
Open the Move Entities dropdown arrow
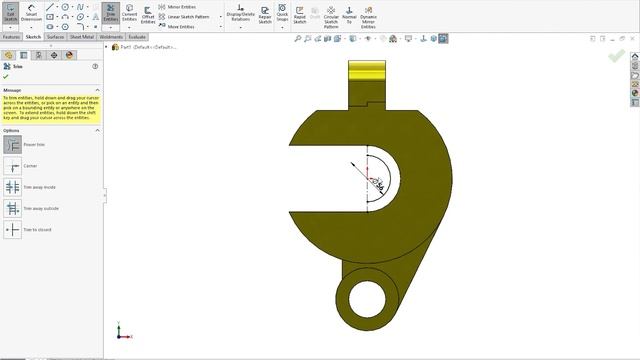coord(221,27)
